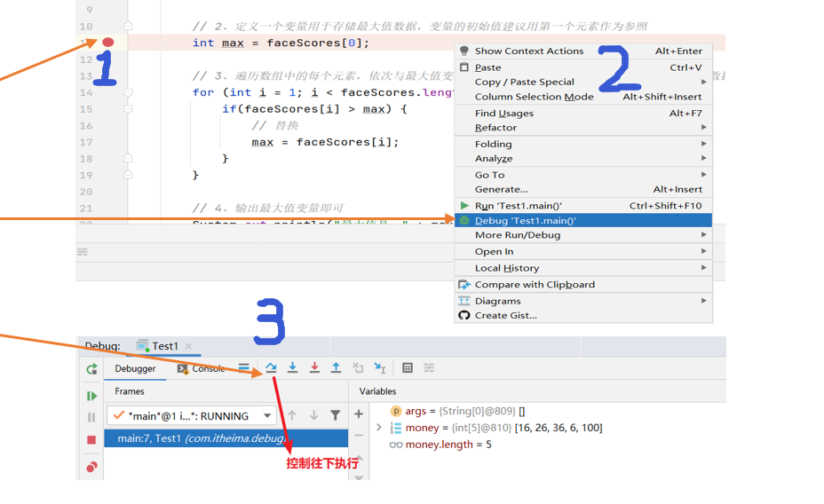Switch to the Console tab
Viewport: 824px width, 504px height.
(206, 368)
